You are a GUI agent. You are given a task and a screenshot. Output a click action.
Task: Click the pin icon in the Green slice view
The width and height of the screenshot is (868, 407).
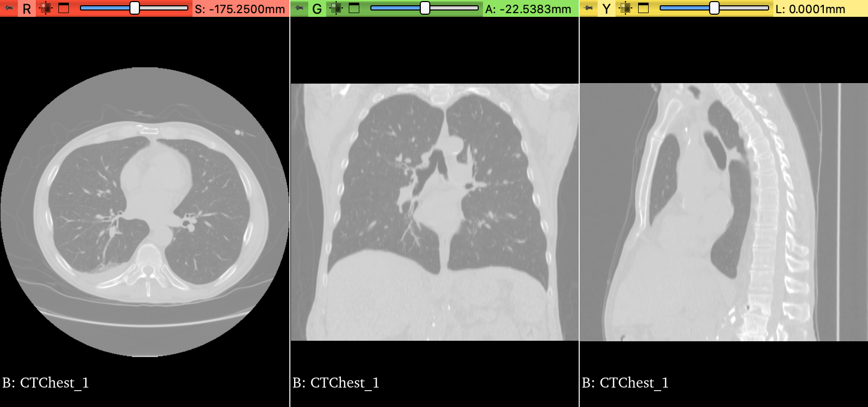pyautogui.click(x=299, y=8)
